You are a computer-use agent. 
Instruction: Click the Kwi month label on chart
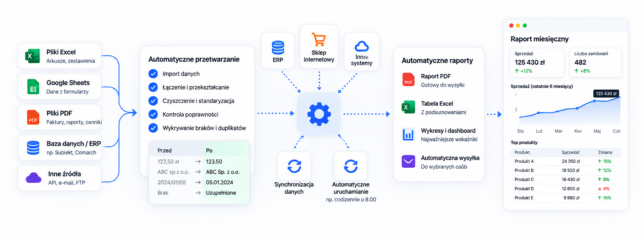[x=578, y=131]
